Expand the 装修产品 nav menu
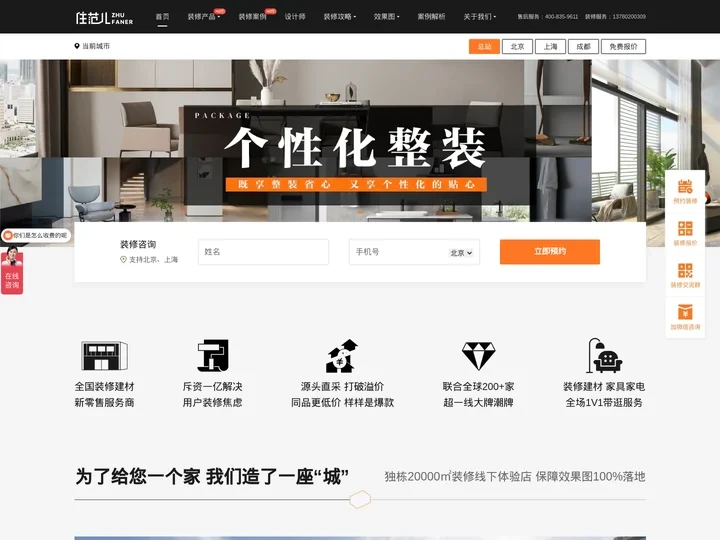 coord(203,17)
